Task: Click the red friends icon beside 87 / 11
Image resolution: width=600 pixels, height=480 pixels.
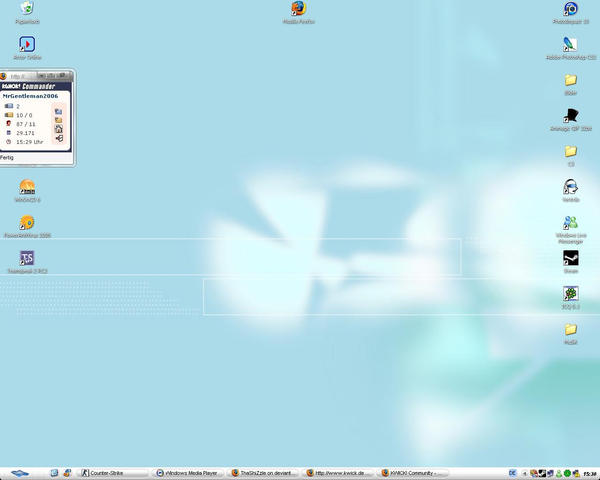Action: coord(8,123)
